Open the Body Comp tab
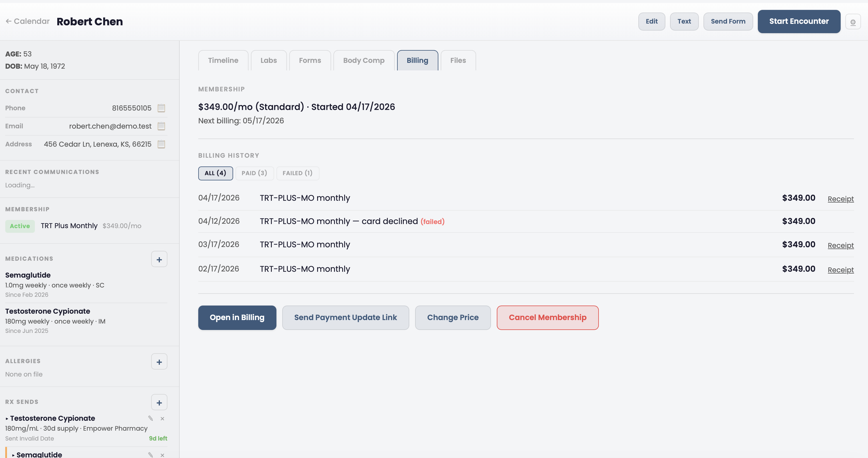The image size is (868, 458). pos(364,60)
